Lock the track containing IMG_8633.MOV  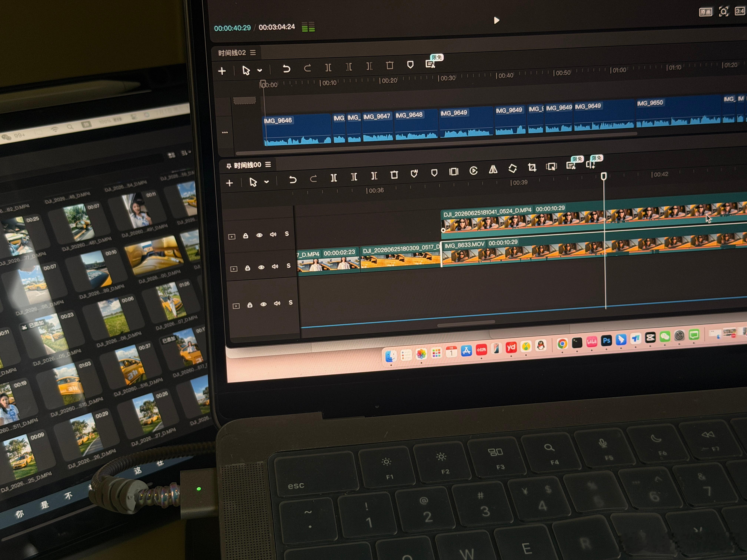pos(248,268)
